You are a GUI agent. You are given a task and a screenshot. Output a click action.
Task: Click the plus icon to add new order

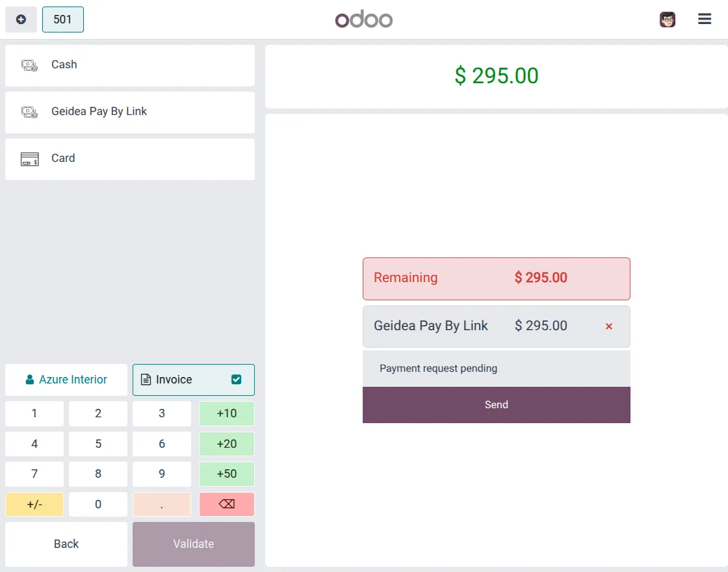[x=21, y=19]
